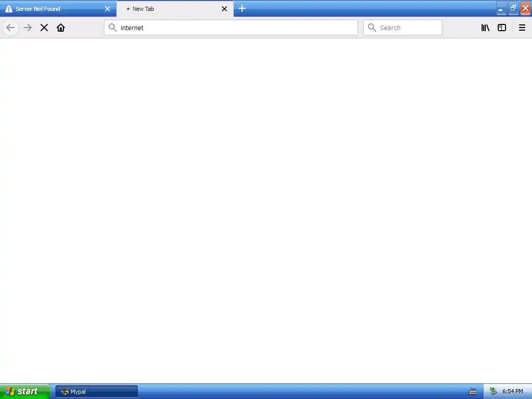The height and width of the screenshot is (399, 532).
Task: Open the hamburger application menu
Action: [x=522, y=28]
